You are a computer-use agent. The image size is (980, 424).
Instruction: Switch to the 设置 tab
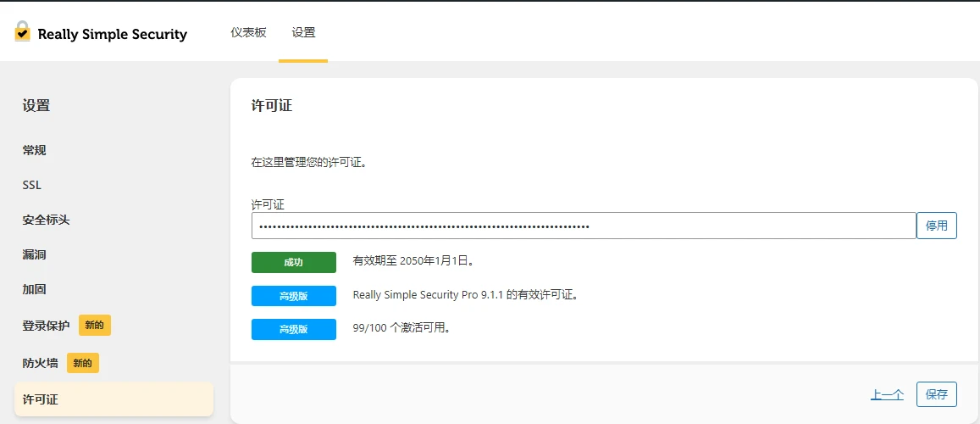304,32
